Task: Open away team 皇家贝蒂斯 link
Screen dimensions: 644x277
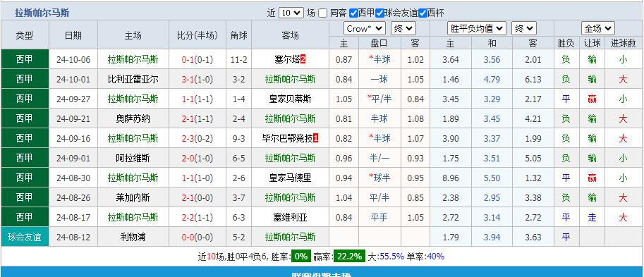Action: (x=290, y=99)
